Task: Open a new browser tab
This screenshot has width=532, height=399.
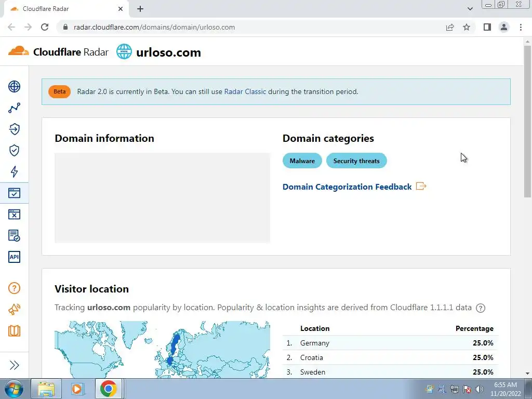Action: point(140,9)
